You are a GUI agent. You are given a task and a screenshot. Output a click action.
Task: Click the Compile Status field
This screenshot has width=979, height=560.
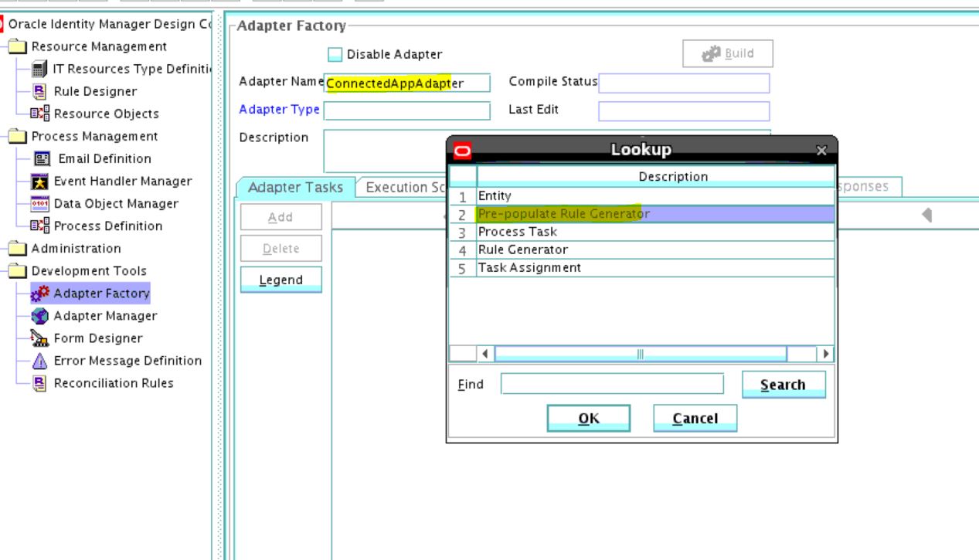point(685,83)
